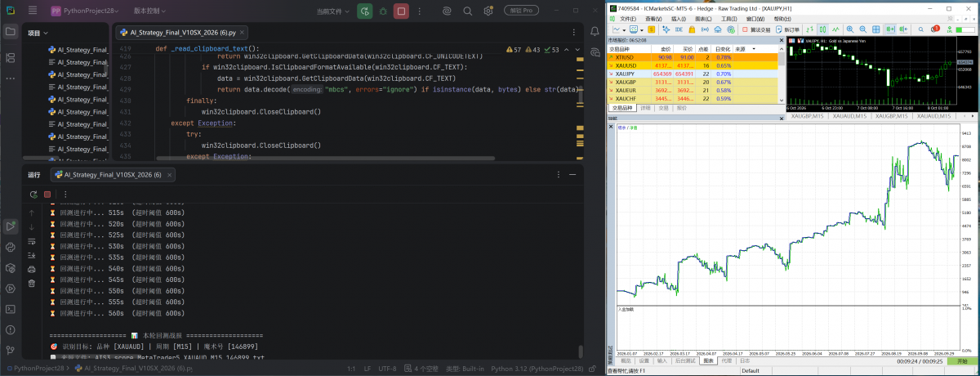This screenshot has height=376, width=980.
Task: Open the Git version control tool window
Action: point(11,350)
